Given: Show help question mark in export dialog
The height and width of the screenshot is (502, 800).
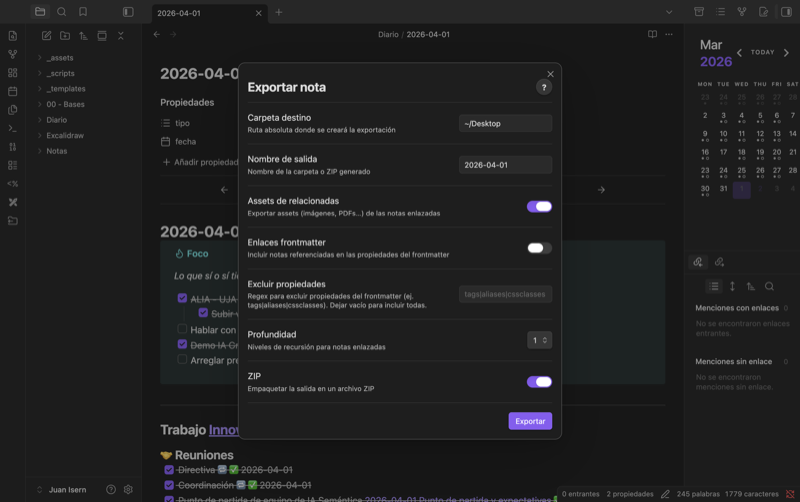Looking at the screenshot, I should pyautogui.click(x=544, y=87).
